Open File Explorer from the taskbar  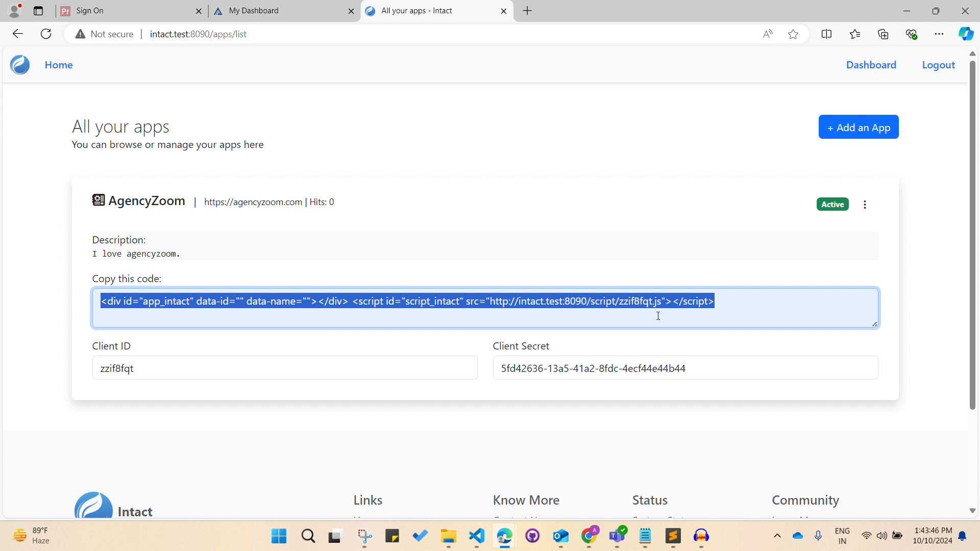449,536
